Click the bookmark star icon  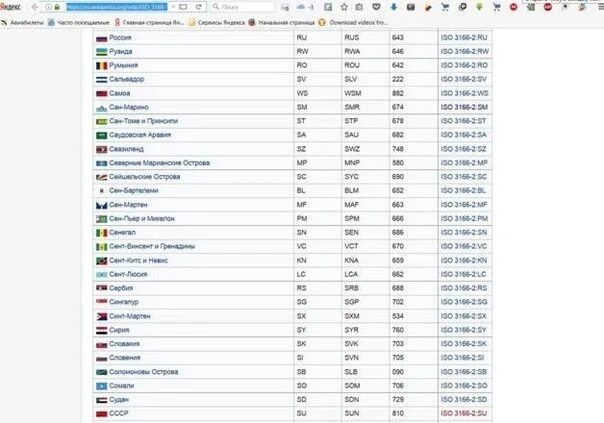(x=344, y=7)
